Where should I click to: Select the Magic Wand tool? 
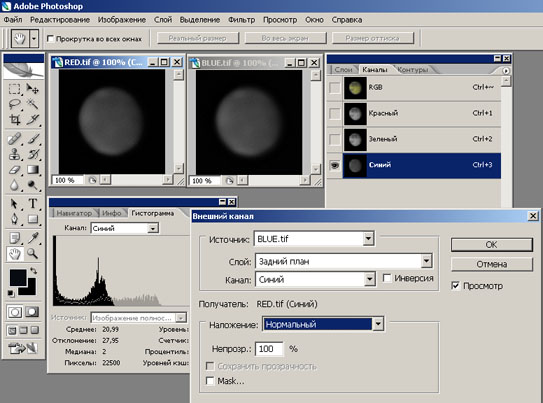pos(33,104)
